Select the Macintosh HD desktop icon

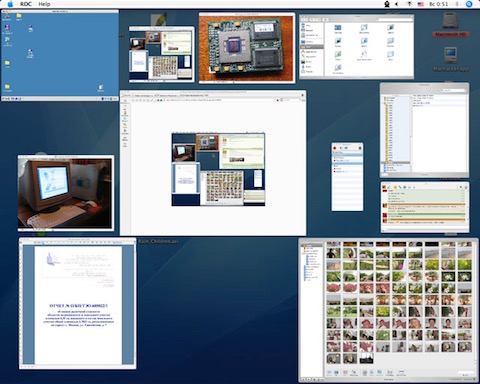tap(450, 25)
